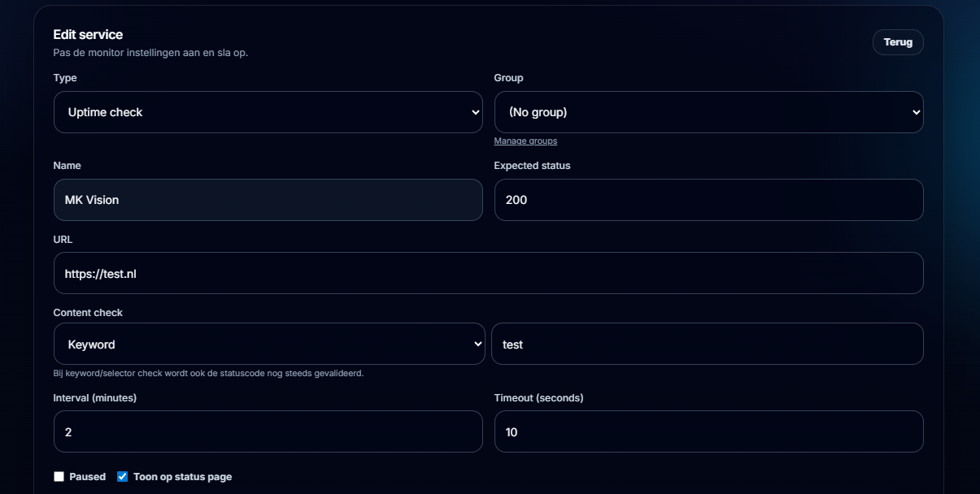
Task: Click the Type dropdown chevron arrow
Action: [476, 113]
